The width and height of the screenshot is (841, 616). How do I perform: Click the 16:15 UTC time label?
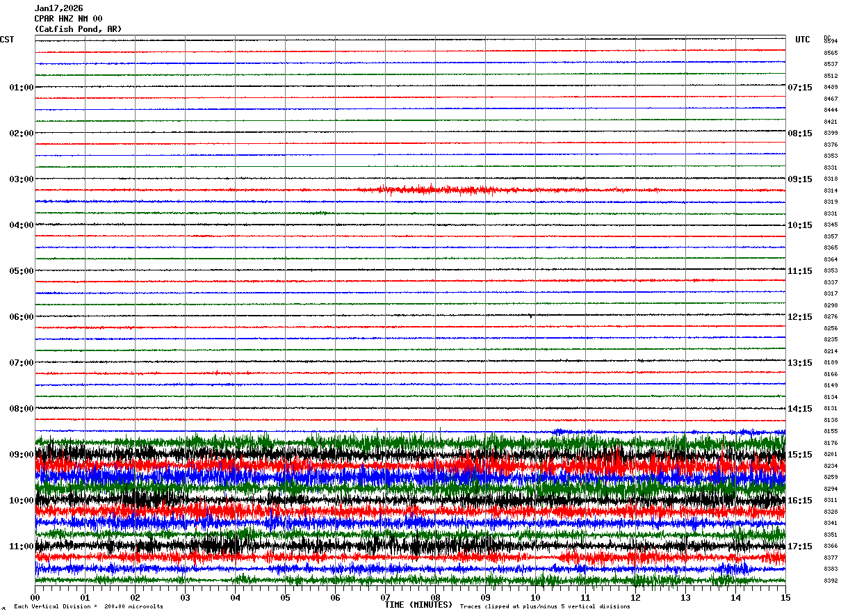(x=800, y=501)
